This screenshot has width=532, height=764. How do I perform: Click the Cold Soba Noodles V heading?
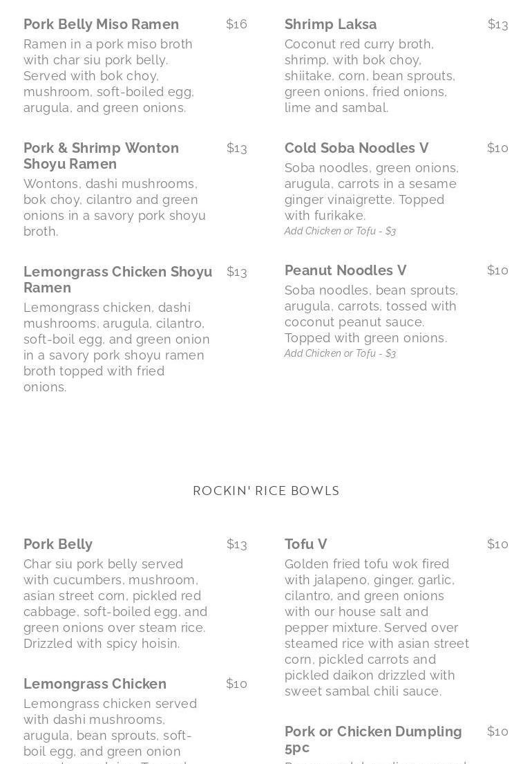pos(357,149)
